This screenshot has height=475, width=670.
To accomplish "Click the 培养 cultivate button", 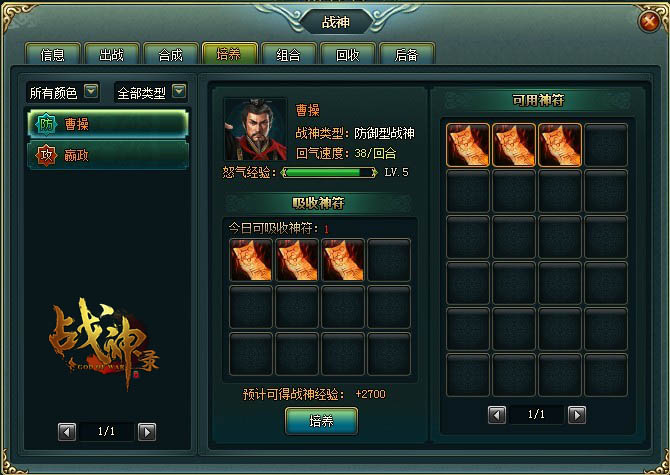I will (x=321, y=421).
